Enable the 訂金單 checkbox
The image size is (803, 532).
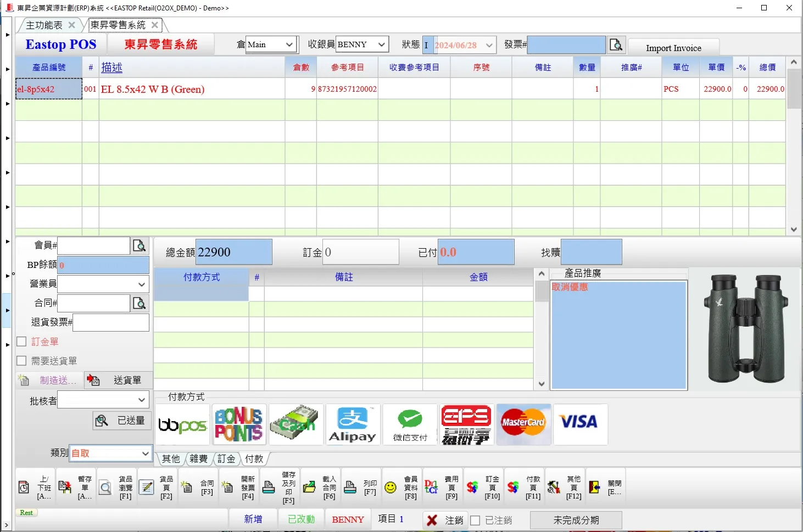click(x=22, y=341)
